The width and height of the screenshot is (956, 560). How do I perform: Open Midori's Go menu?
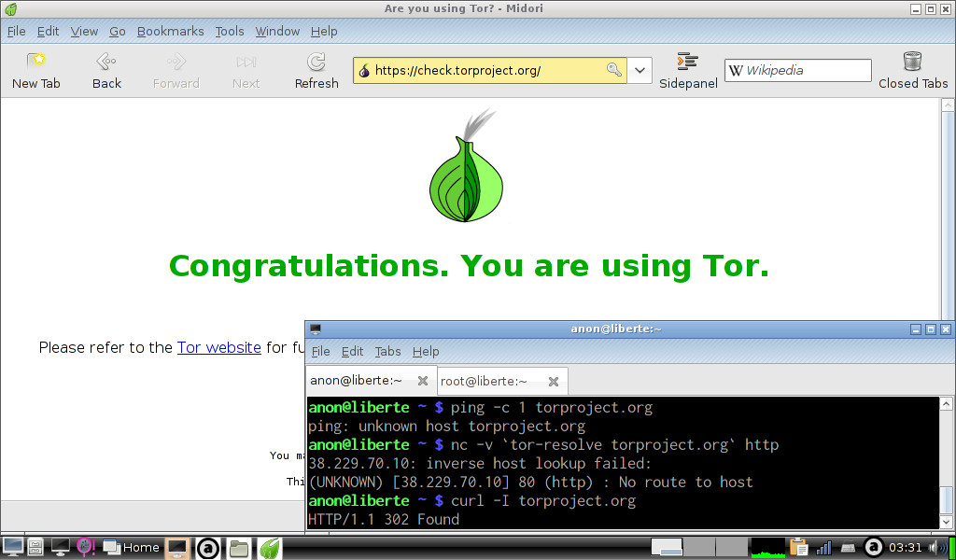117,32
